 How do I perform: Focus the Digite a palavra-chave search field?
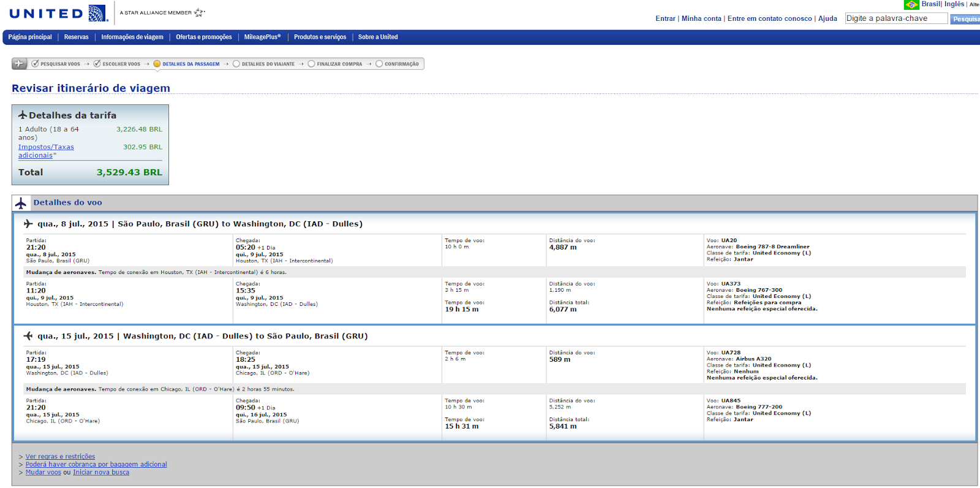pyautogui.click(x=896, y=18)
